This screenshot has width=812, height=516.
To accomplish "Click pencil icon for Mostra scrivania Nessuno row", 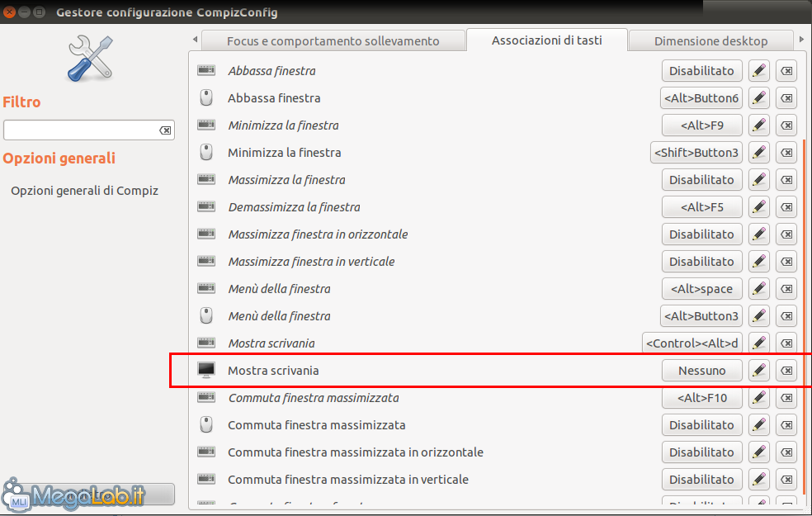I will (759, 371).
